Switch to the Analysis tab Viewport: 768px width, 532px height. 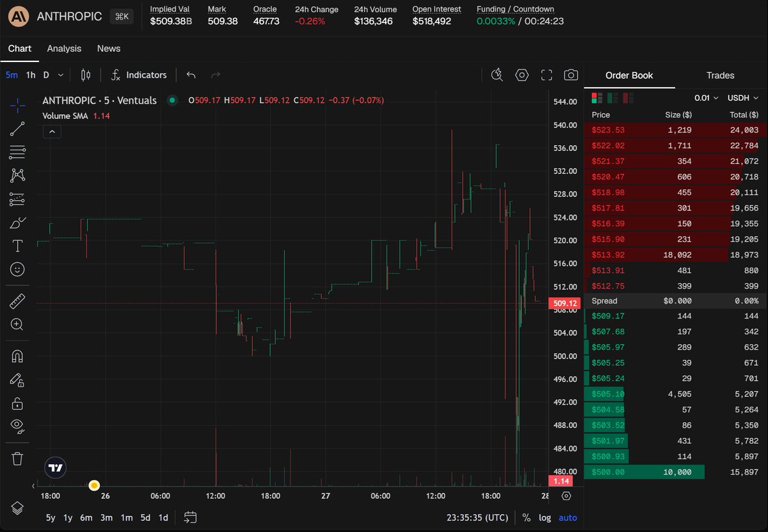point(64,49)
